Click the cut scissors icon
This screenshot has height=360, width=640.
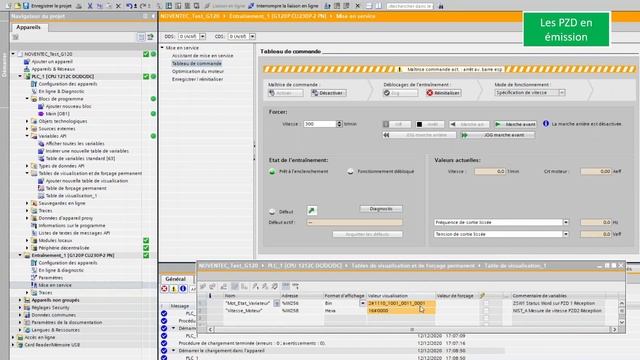tap(90, 6)
